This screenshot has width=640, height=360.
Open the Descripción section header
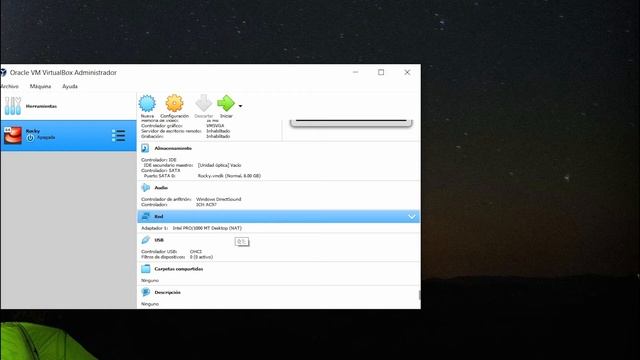pos(168,293)
